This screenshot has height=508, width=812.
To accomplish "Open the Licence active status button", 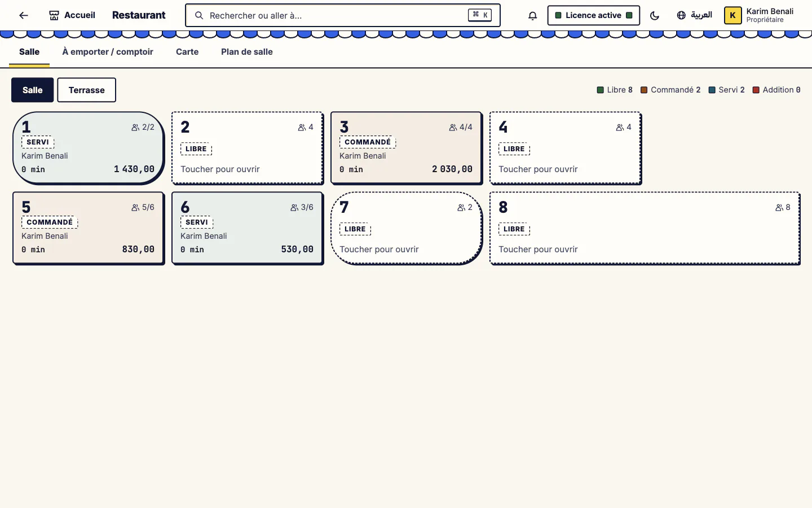I will tap(593, 15).
